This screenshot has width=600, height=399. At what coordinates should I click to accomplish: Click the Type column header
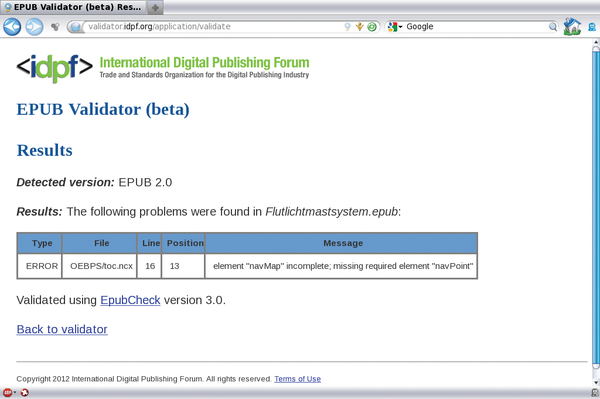coord(40,243)
